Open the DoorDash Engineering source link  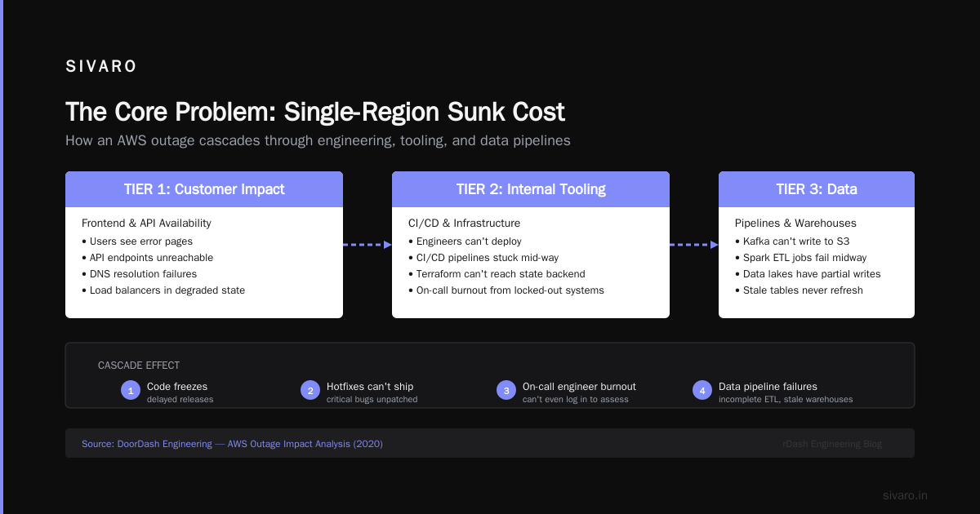[232, 444]
